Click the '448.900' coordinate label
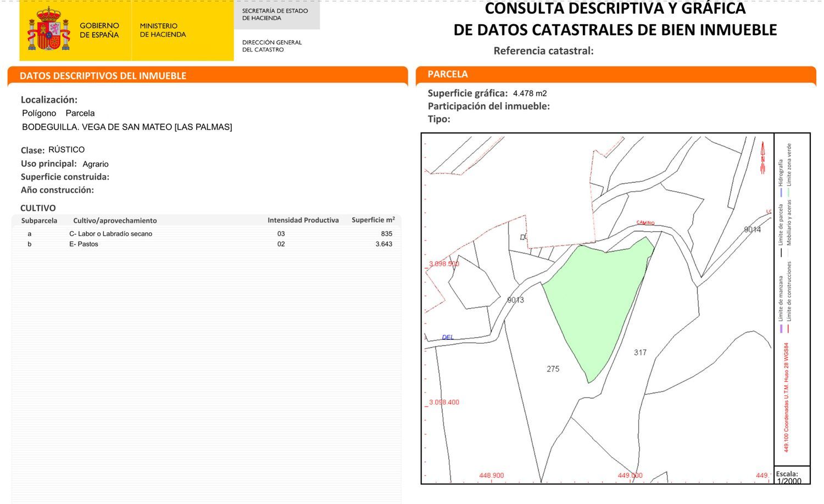The image size is (824, 504). pyautogui.click(x=492, y=475)
